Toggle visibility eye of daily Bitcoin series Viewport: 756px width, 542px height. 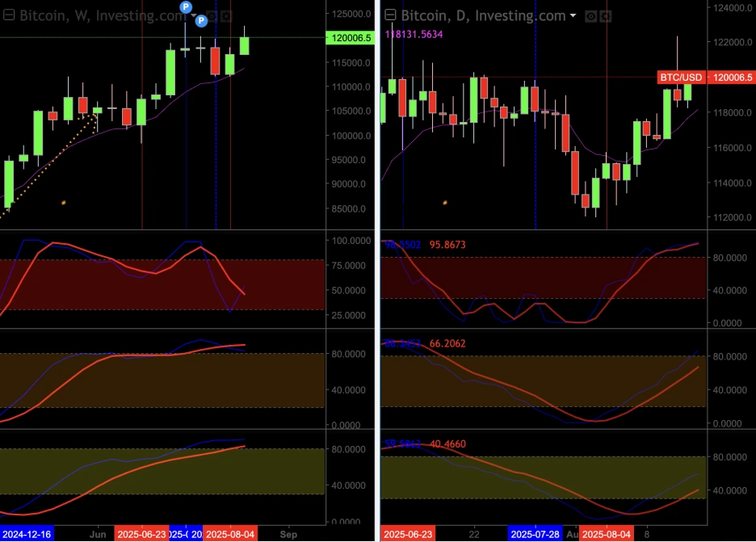click(590, 16)
